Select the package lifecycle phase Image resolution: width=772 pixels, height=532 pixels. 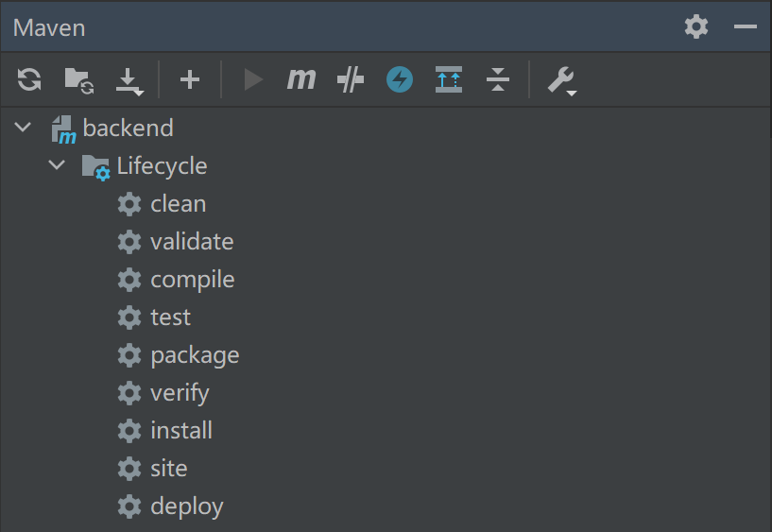click(195, 355)
